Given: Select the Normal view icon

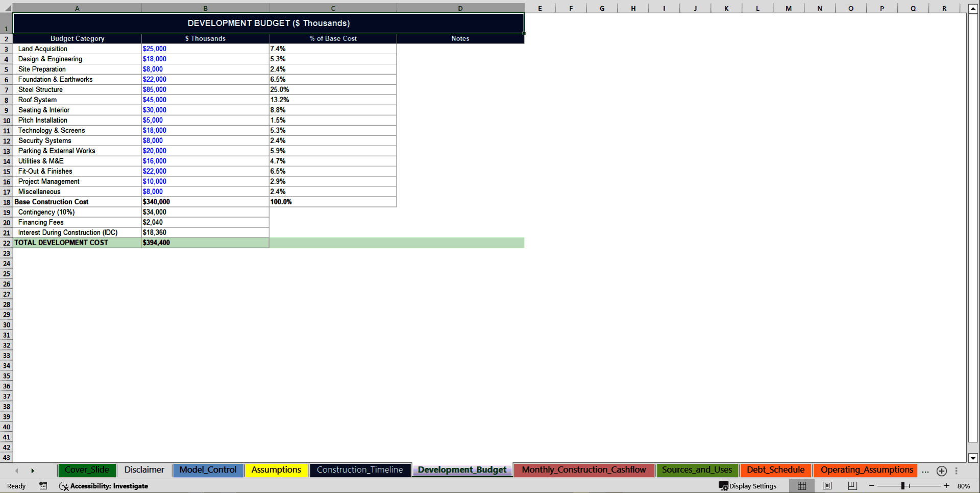Looking at the screenshot, I should 801,486.
